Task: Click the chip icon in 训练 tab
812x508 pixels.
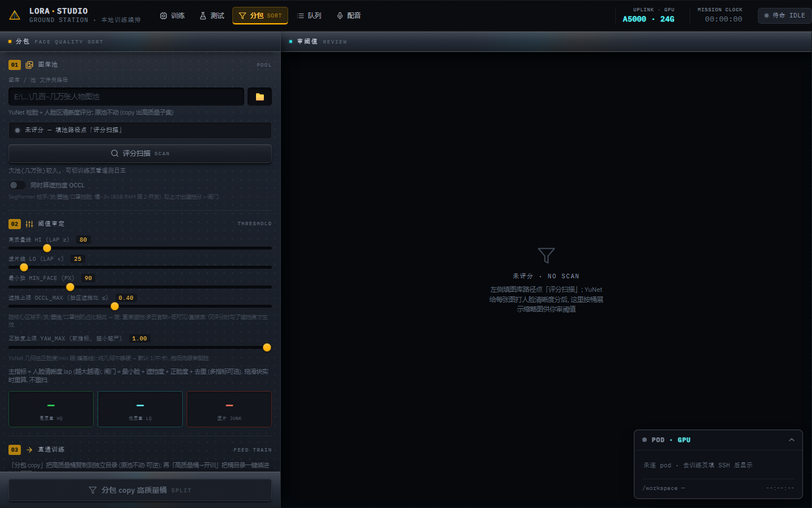Action: tap(164, 16)
